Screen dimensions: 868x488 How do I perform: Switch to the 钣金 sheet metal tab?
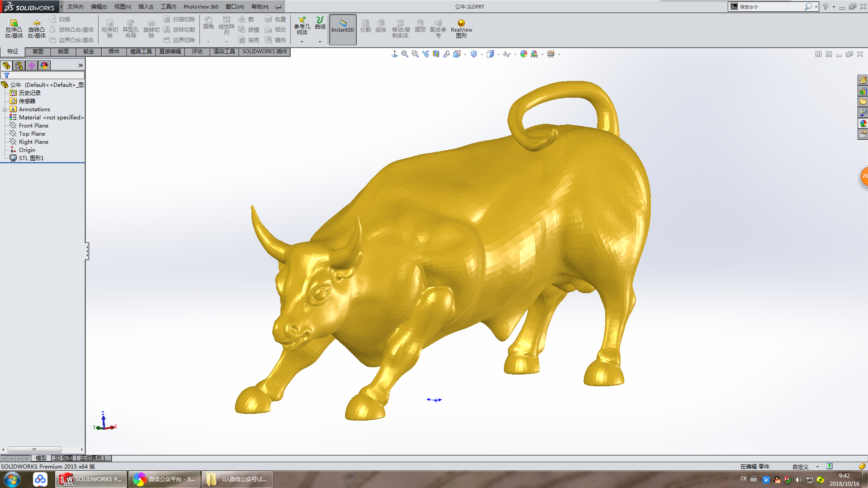click(89, 52)
